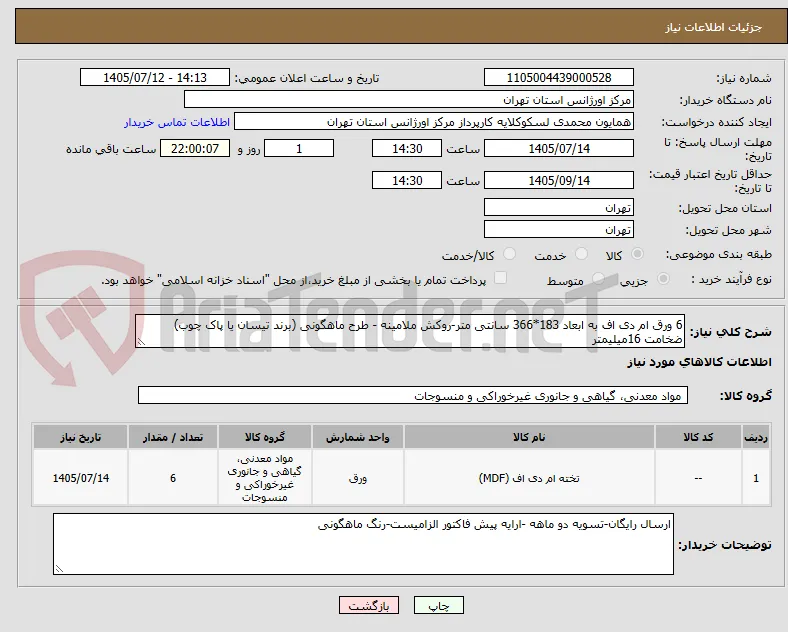Image resolution: width=788 pixels, height=632 pixels.
Task: Click the buyer organization field مرکز اورژانس استان تهران
Action: 409,99
